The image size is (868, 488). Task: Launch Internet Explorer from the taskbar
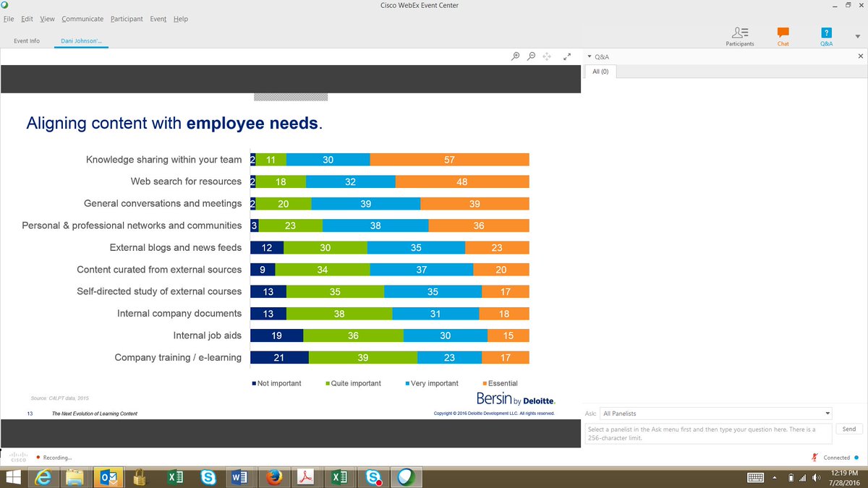44,477
